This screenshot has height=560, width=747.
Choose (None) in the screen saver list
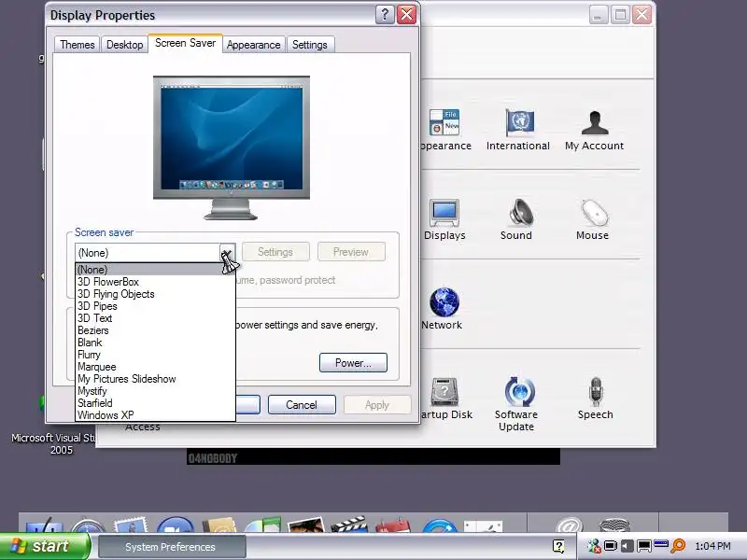click(155, 270)
